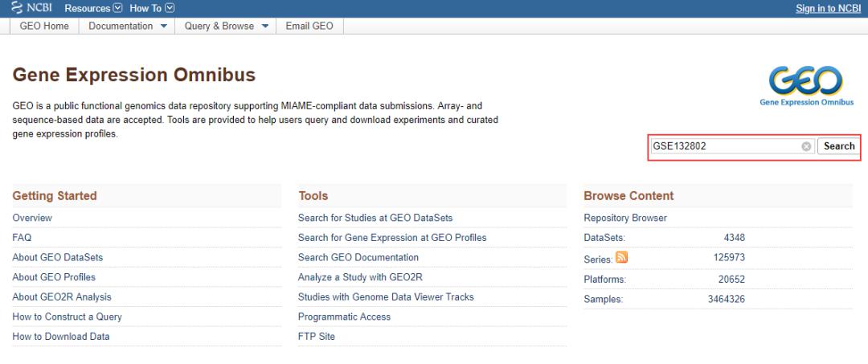Open About GEO DataSets

(58, 257)
